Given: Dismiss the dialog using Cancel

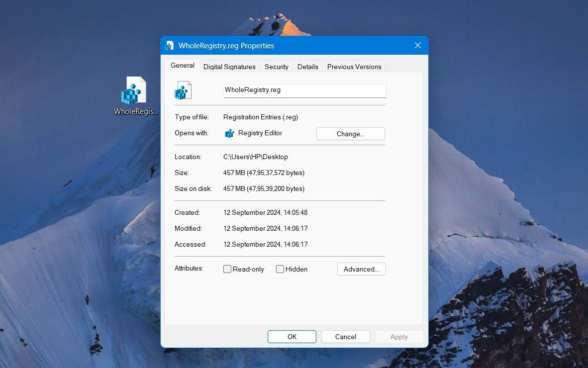Looking at the screenshot, I should [345, 337].
